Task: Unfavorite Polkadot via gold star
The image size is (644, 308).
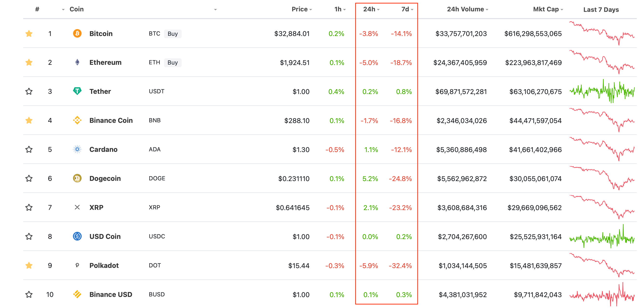Action: pyautogui.click(x=29, y=265)
